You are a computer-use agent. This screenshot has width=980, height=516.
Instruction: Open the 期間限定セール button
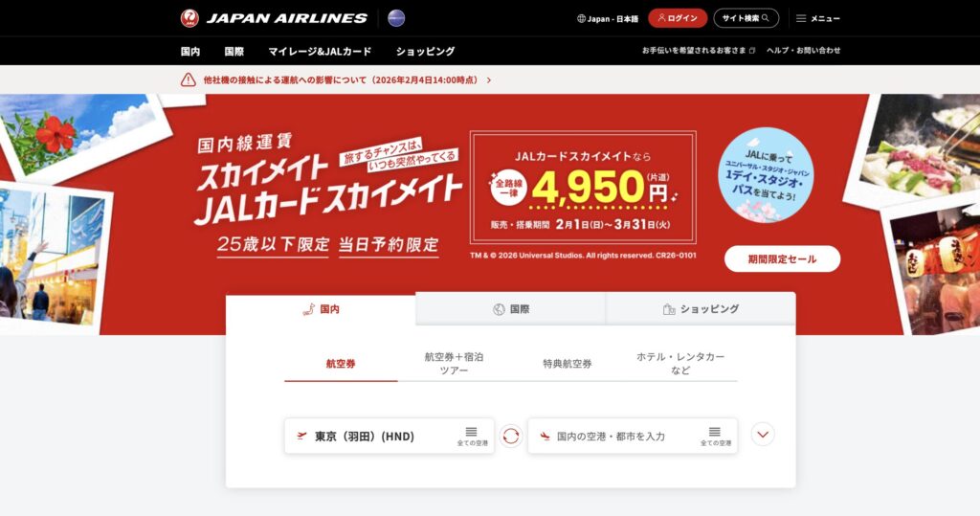(782, 258)
